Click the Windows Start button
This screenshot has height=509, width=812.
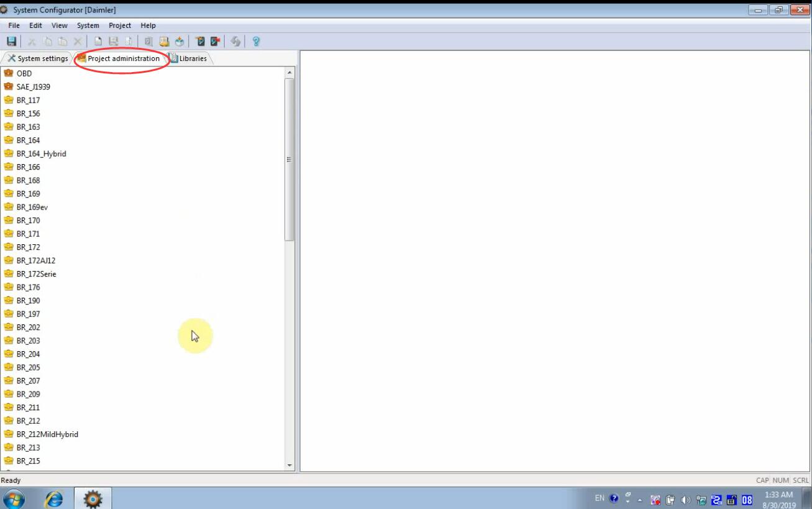click(x=14, y=498)
